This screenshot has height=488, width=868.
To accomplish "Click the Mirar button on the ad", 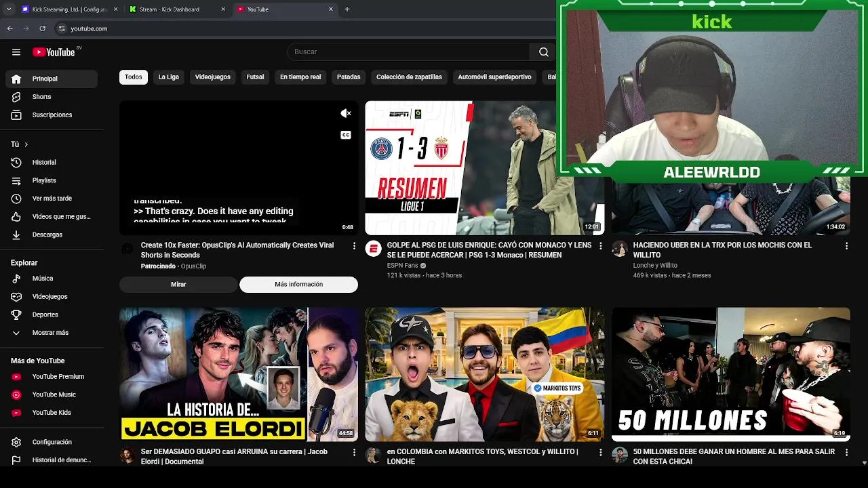I will coord(178,285).
